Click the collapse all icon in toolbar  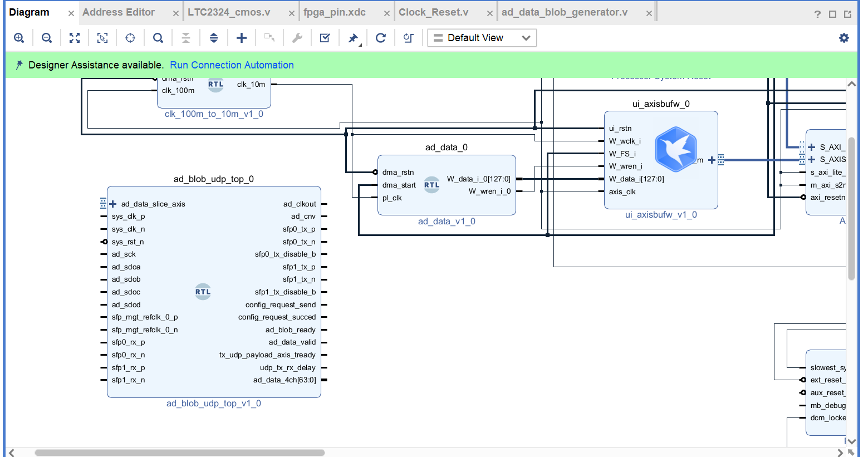click(x=186, y=38)
